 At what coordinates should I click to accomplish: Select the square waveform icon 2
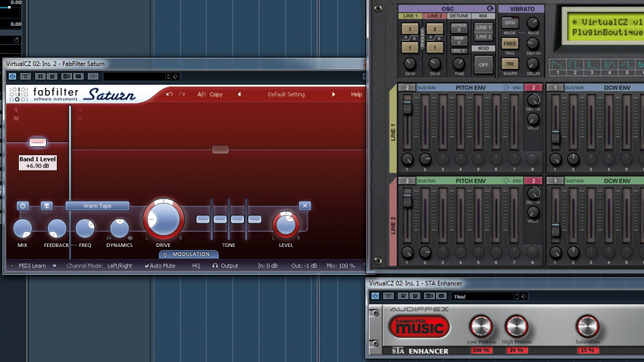[575, 67]
